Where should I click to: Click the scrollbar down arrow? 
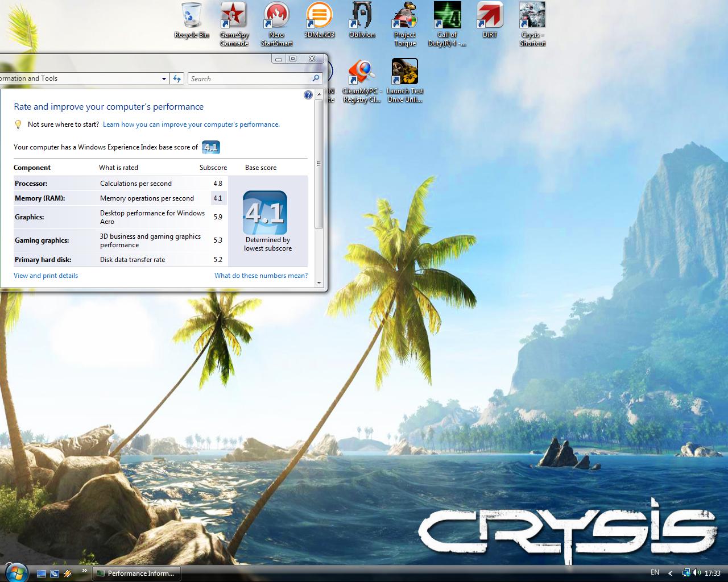tap(319, 282)
